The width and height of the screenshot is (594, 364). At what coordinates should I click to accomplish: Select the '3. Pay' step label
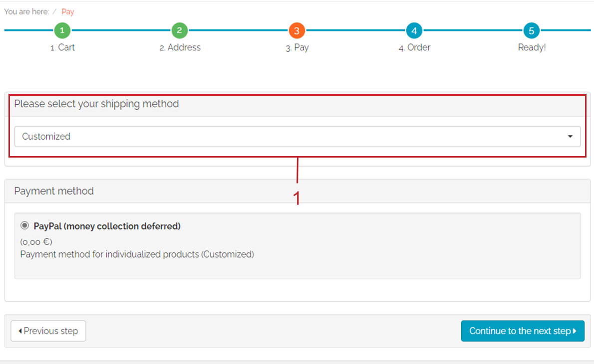coord(297,47)
